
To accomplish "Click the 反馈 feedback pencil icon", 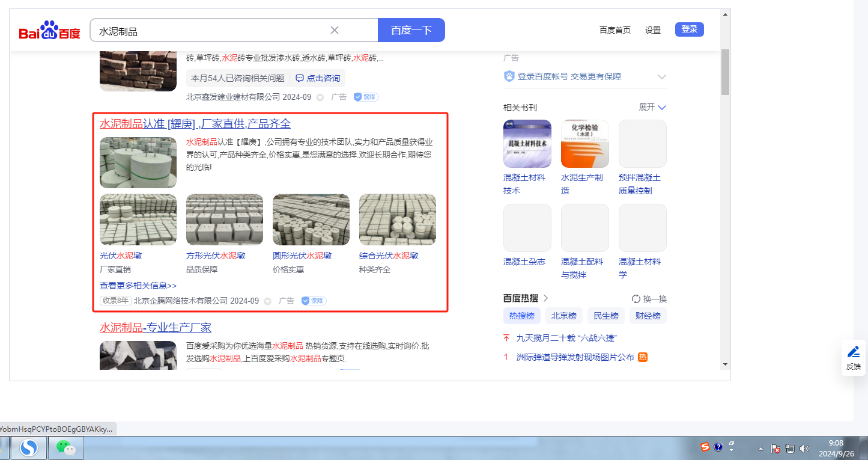I will point(853,352).
